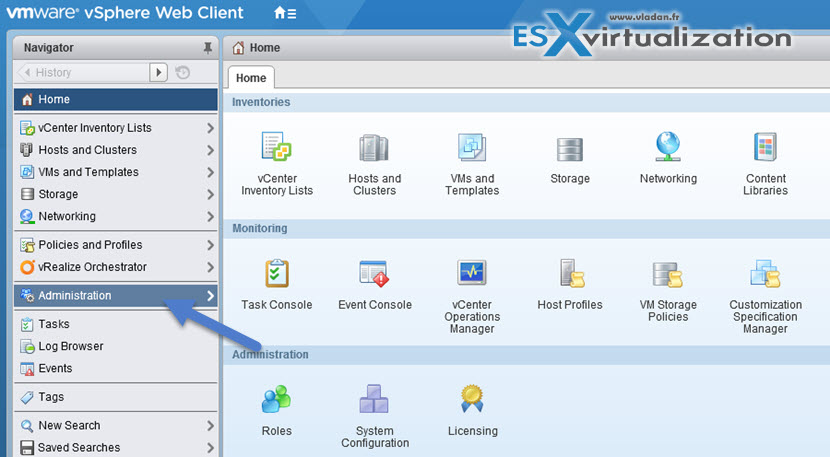
Task: Expand vRealize Orchestrator chevron
Action: pyautogui.click(x=210, y=267)
